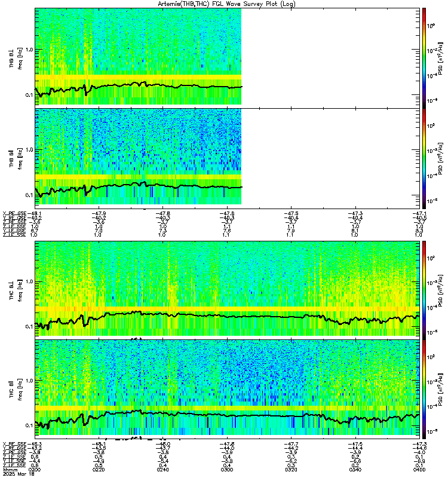Click the 'PSD [nT²/Hz]' label beside THC B∥ color bar
The width and height of the screenshot is (448, 478).
(441, 389)
